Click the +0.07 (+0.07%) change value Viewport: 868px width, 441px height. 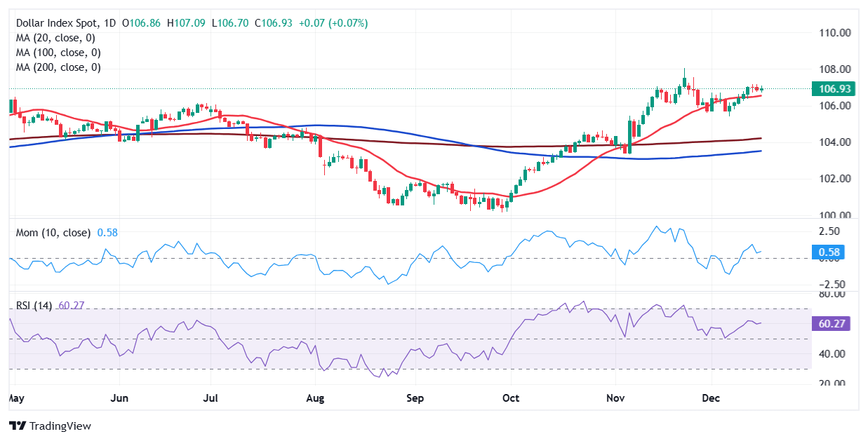tap(333, 23)
